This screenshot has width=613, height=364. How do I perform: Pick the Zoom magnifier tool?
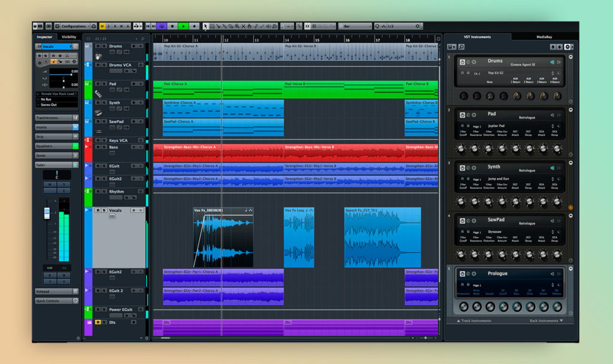(237, 26)
